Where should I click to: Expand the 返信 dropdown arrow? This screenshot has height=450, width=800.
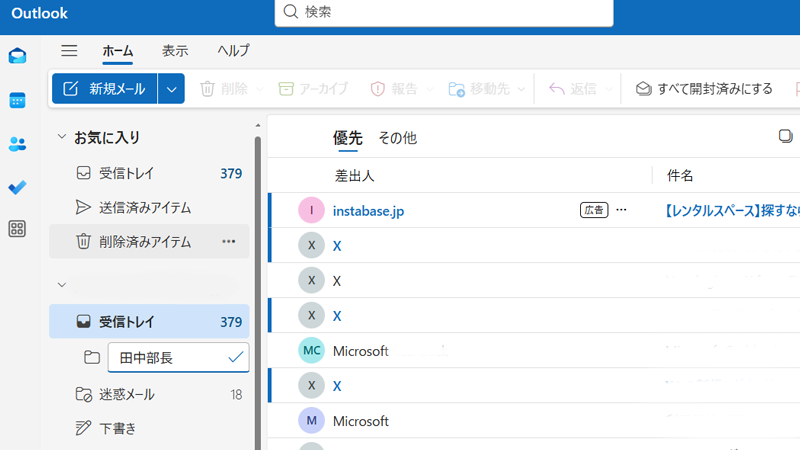pos(609,89)
